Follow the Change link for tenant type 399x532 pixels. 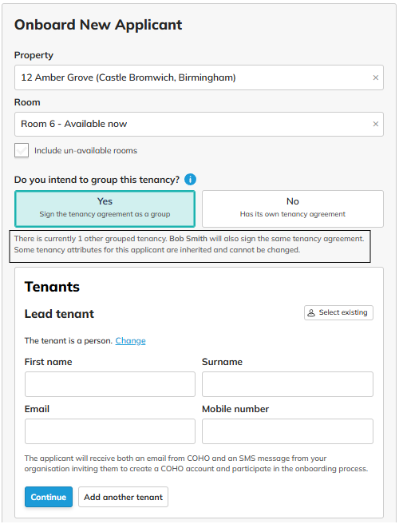tap(131, 340)
